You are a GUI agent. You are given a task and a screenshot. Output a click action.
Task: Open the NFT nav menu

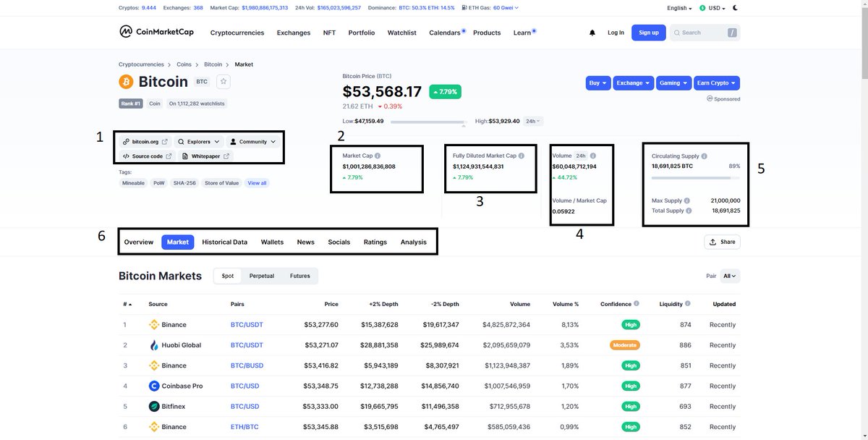tap(329, 33)
